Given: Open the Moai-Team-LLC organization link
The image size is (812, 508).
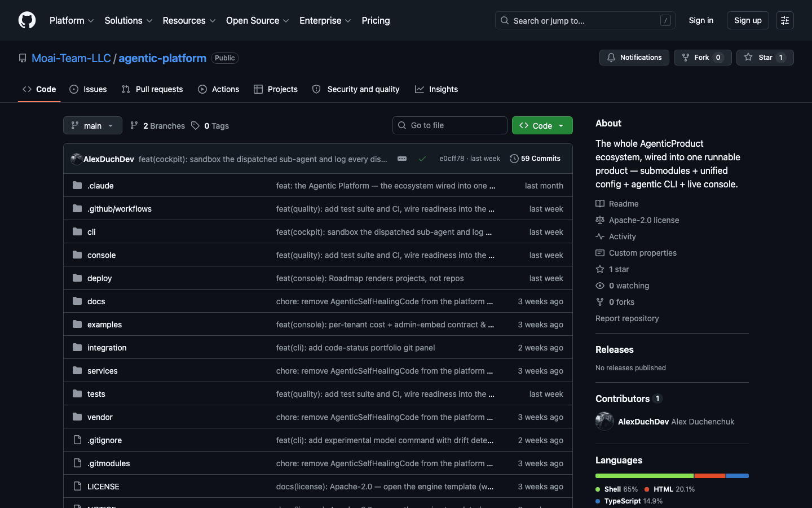Looking at the screenshot, I should [71, 58].
